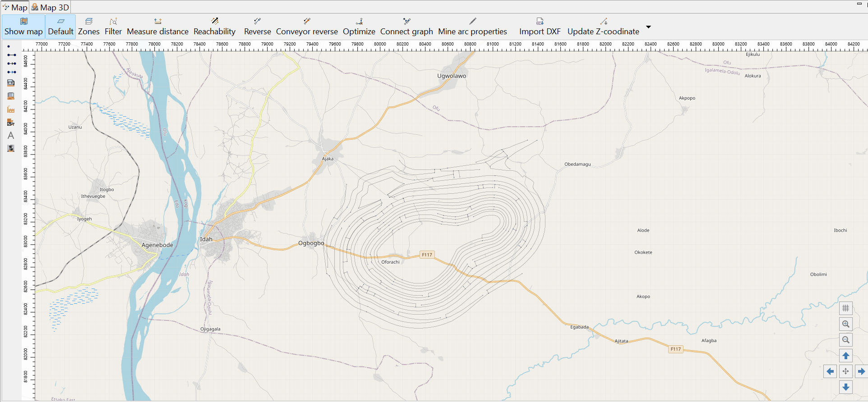Click the Akpopo label
868x402 pixels.
click(x=687, y=98)
